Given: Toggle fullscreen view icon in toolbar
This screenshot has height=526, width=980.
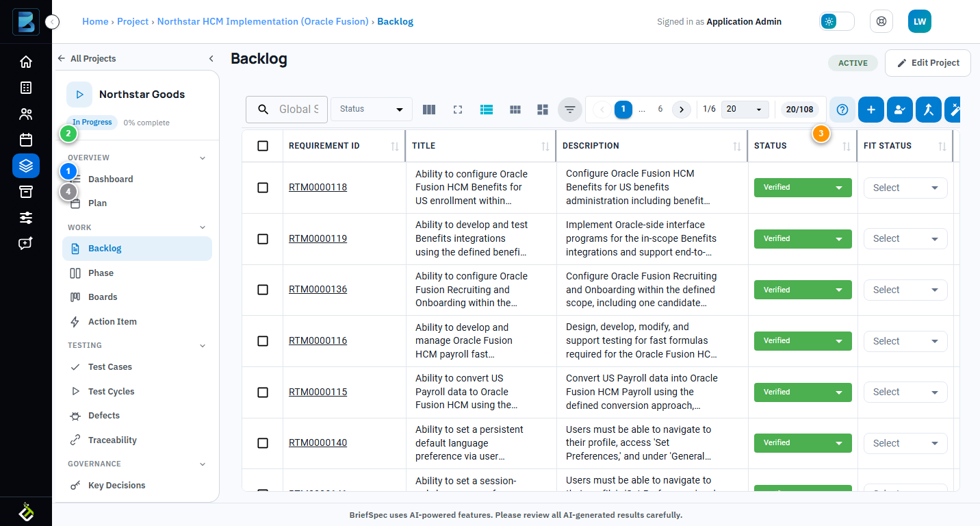Looking at the screenshot, I should coord(458,110).
